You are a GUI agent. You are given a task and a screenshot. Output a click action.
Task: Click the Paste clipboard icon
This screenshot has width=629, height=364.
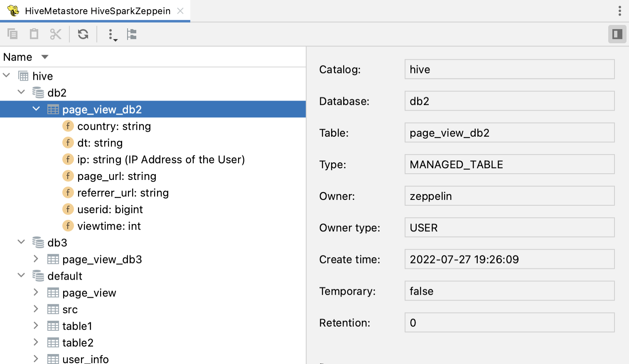tap(34, 34)
